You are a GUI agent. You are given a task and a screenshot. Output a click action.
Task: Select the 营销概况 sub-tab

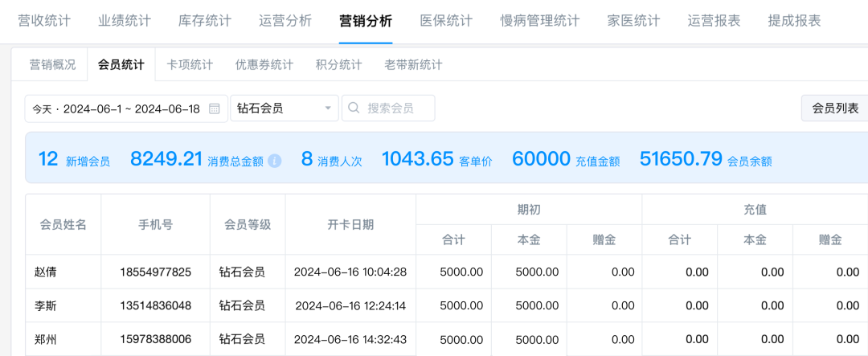pos(52,64)
